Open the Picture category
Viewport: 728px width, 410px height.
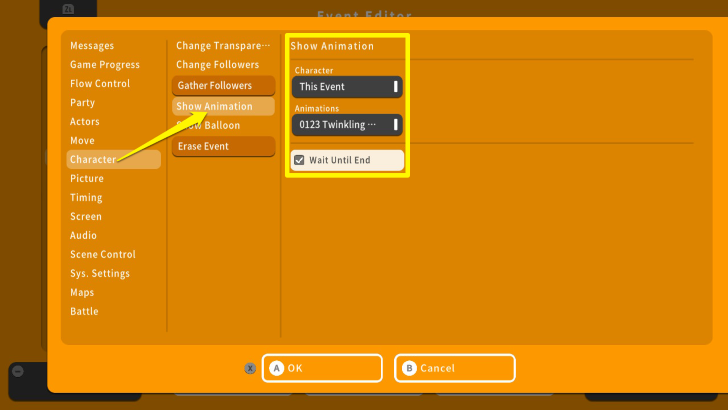[x=87, y=178]
